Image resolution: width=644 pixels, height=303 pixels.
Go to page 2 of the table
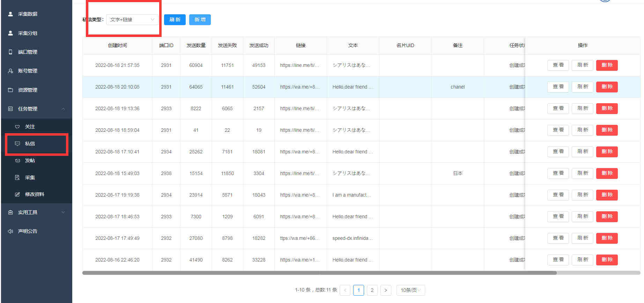tap(372, 290)
